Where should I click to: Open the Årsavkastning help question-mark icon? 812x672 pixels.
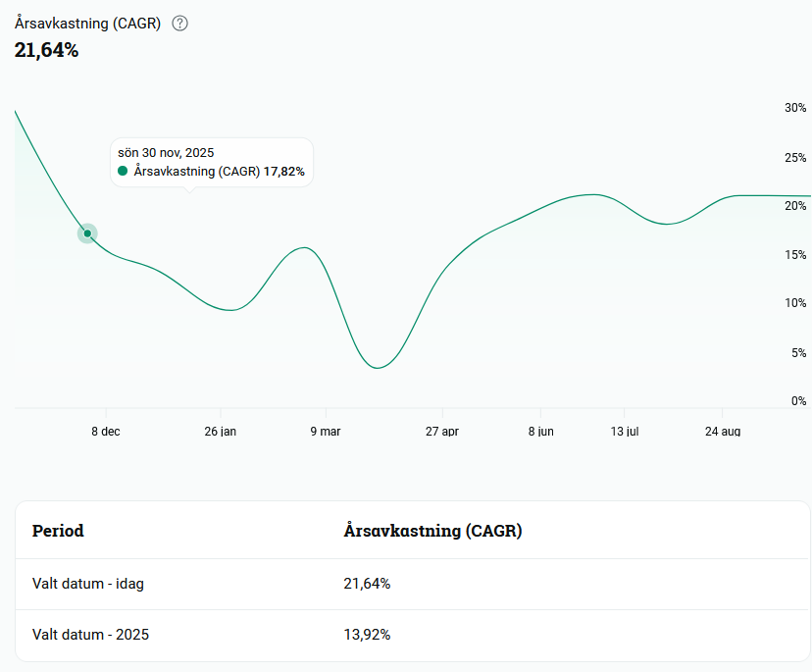click(179, 24)
